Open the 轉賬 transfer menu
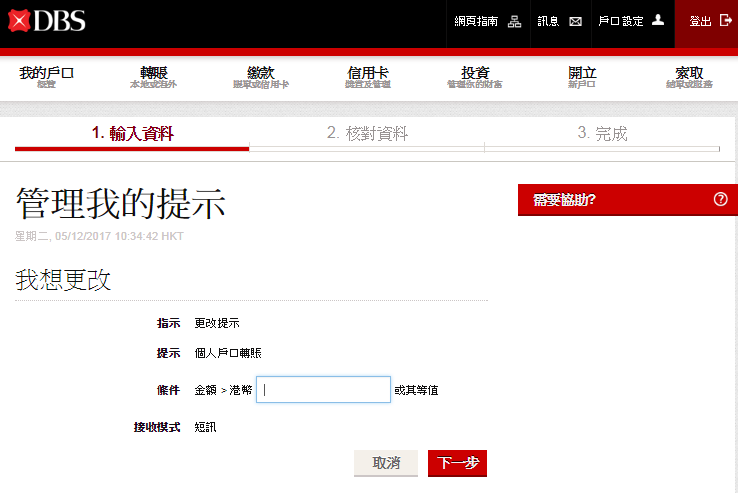The width and height of the screenshot is (738, 493). (x=153, y=77)
